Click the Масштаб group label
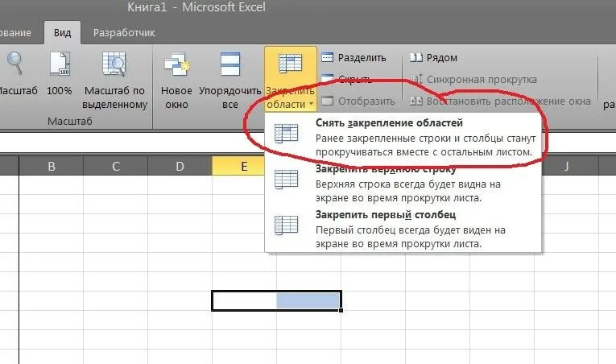 (70, 121)
